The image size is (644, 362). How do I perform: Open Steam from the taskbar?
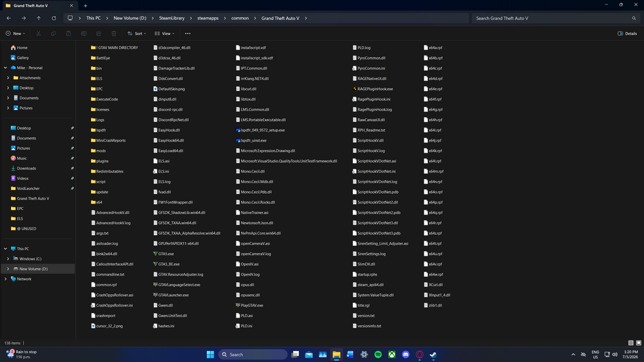click(433, 355)
